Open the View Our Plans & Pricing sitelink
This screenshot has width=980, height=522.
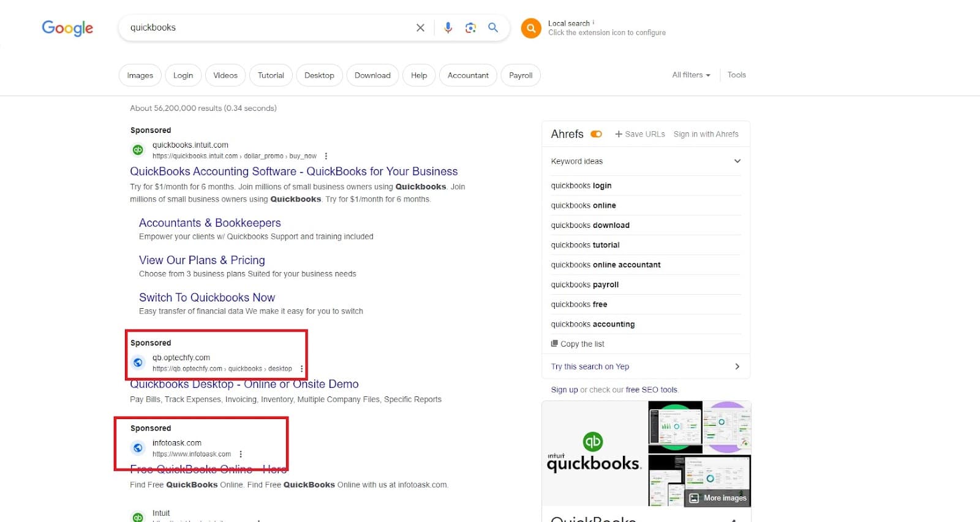202,260
